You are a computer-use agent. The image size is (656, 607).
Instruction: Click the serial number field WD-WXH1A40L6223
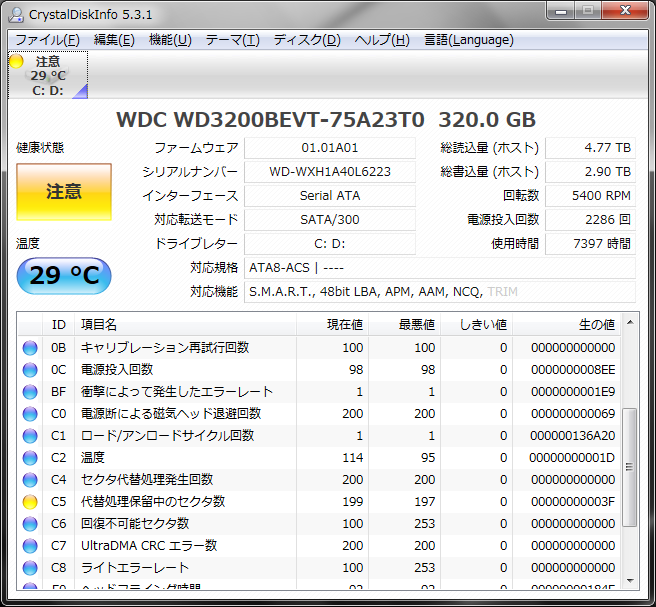coord(330,172)
